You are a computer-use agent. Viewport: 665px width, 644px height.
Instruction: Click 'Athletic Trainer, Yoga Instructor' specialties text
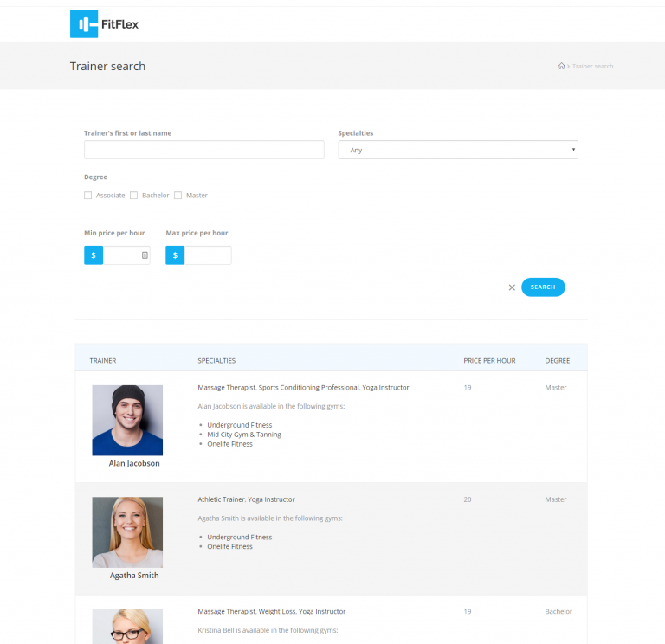246,499
